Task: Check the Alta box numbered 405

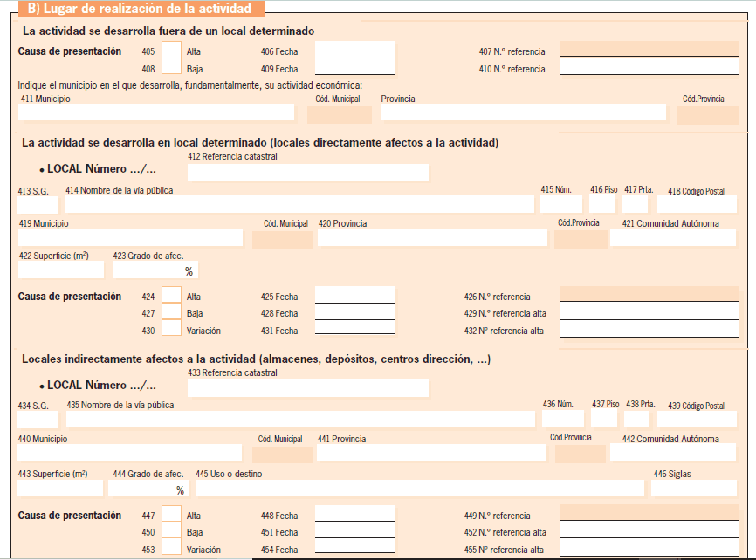Action: pyautogui.click(x=171, y=50)
